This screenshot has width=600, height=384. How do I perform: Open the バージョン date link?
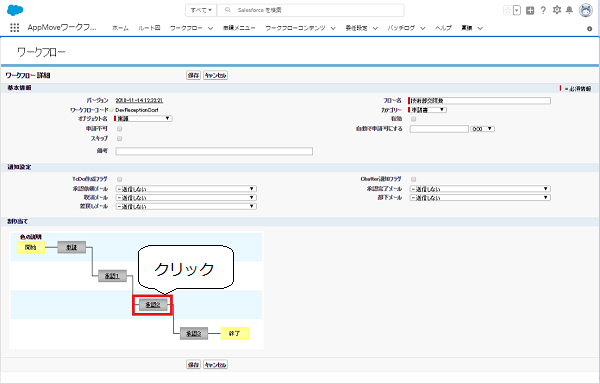139,100
